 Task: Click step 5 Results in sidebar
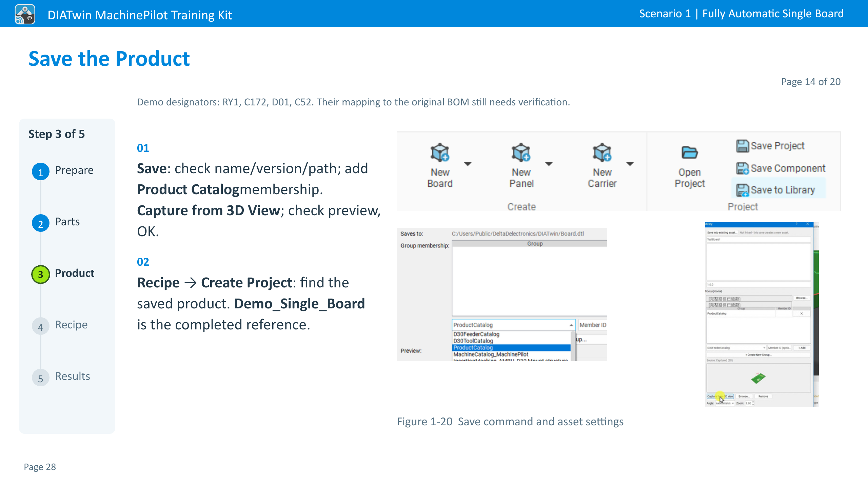click(61, 377)
